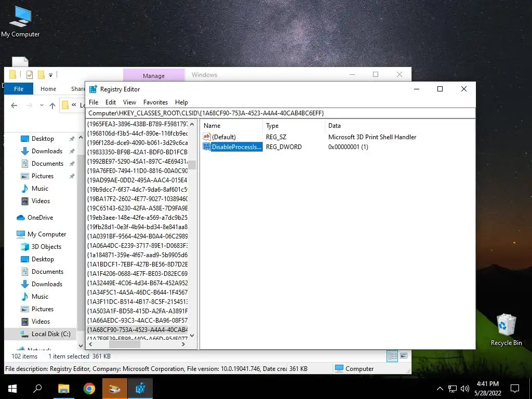The width and height of the screenshot is (532, 399).
Task: Open File Explorer from the taskbar
Action: (x=63, y=389)
